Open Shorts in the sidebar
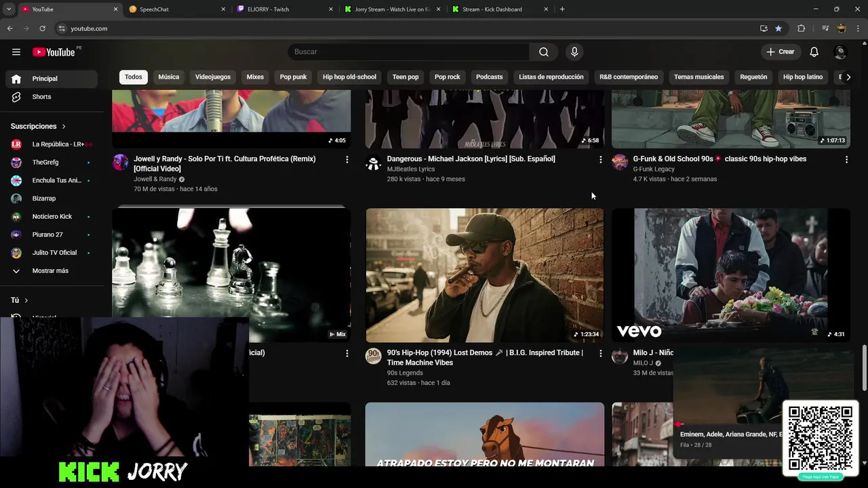This screenshot has width=868, height=488. tap(52, 97)
